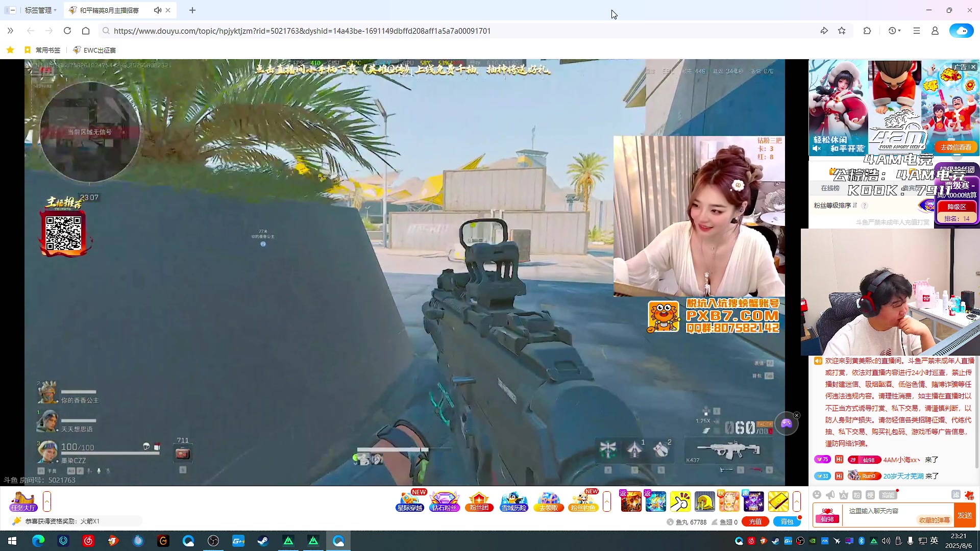Reload the Douyu page
Screen dimensions: 980x551
[67, 31]
